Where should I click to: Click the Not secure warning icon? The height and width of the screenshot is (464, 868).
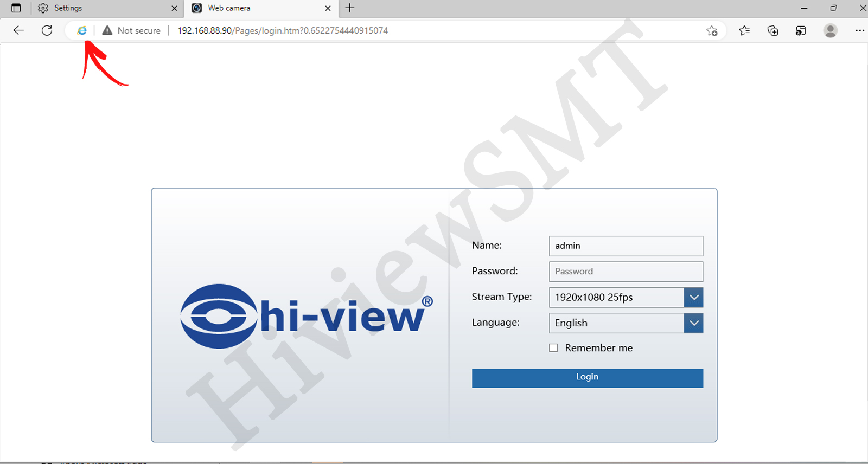coord(107,31)
